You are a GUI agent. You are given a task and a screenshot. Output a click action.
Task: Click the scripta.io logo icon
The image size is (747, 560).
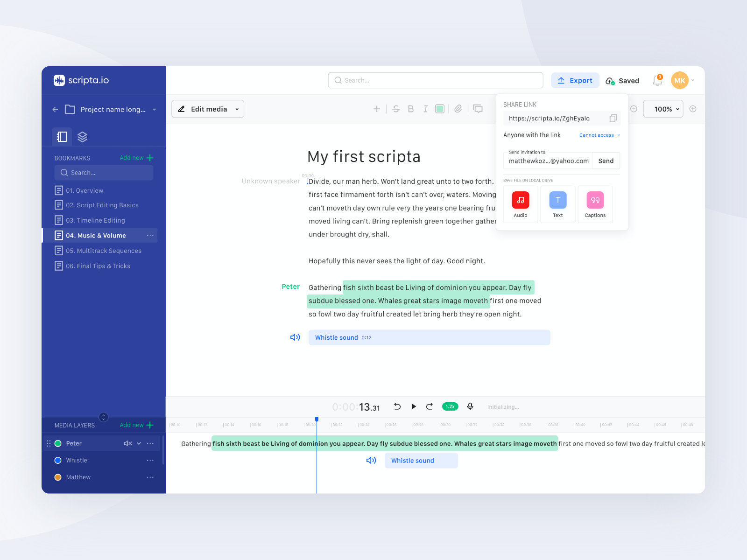[x=59, y=80]
